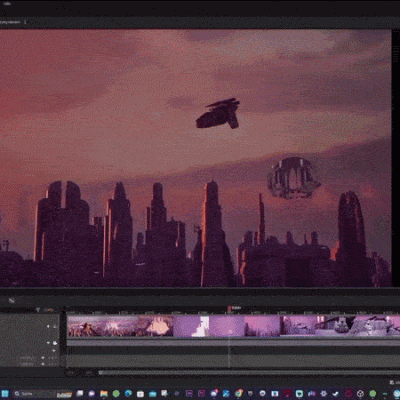Toggle the highlighted icon on the second track row

(55, 343)
